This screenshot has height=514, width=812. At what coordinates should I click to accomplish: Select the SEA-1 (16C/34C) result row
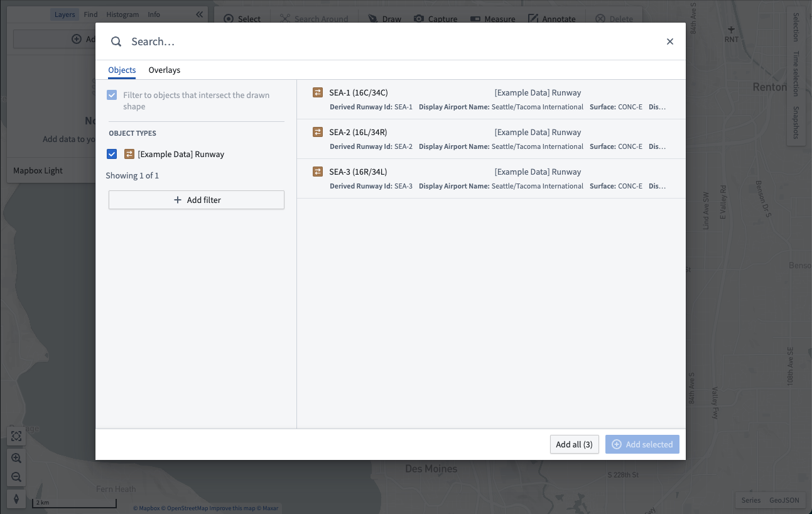[491, 99]
